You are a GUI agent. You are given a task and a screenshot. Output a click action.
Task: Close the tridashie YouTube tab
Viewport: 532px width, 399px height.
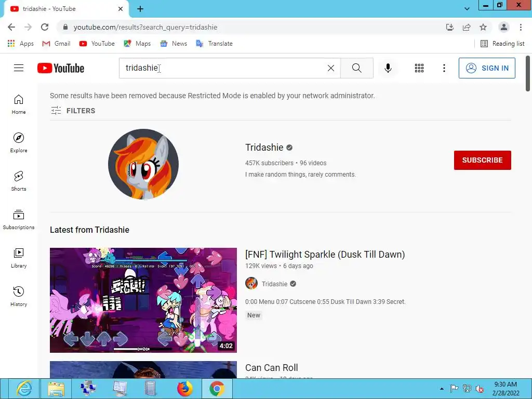[121, 9]
